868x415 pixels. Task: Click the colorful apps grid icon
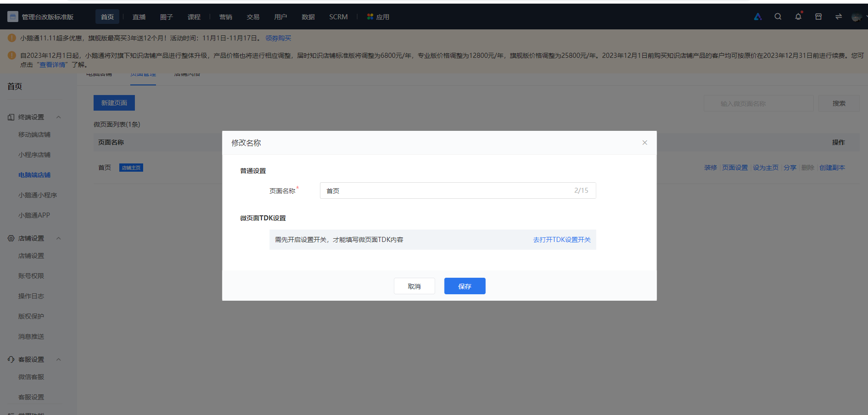370,17
